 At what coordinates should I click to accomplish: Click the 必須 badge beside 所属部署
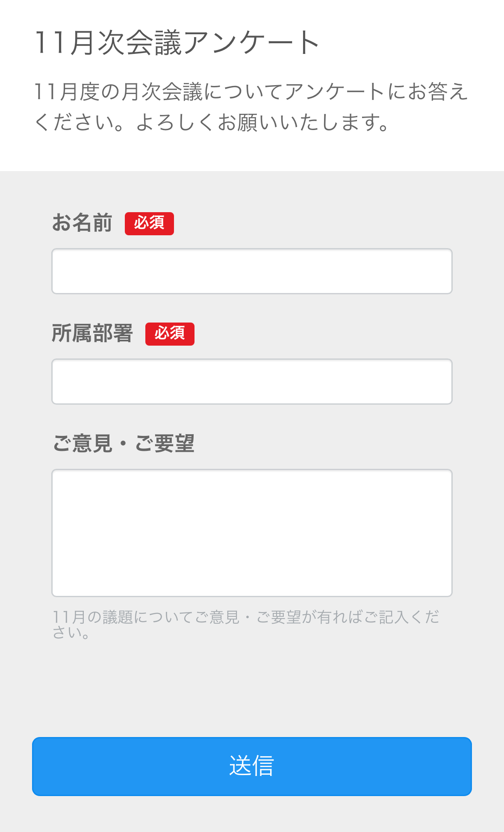point(170,335)
